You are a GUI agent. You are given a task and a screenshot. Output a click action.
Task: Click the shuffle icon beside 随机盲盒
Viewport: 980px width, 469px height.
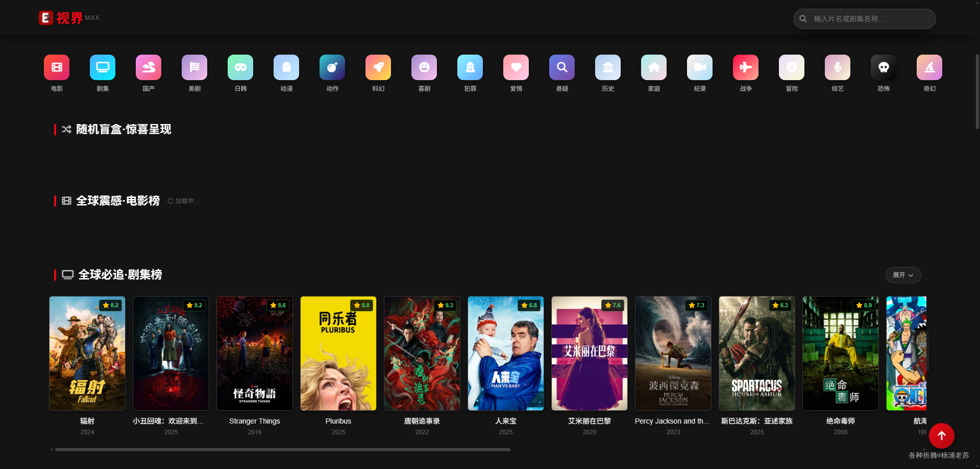[66, 129]
